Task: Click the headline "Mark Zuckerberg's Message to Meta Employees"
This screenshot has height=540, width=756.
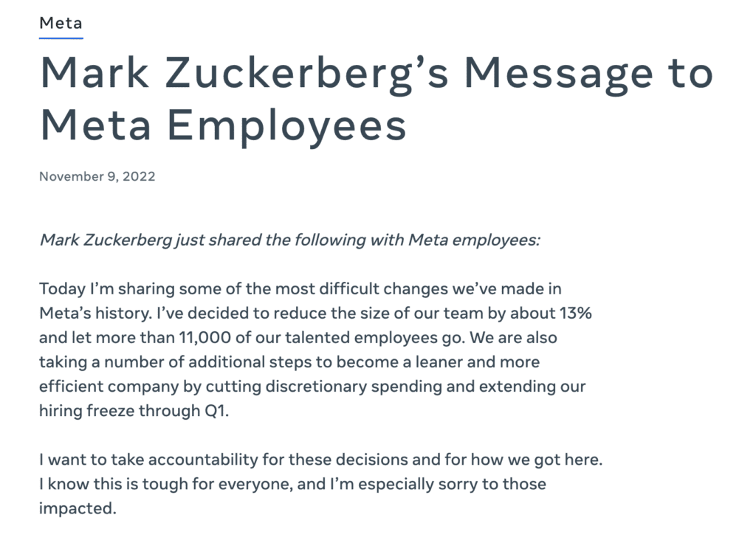Action: (x=376, y=99)
